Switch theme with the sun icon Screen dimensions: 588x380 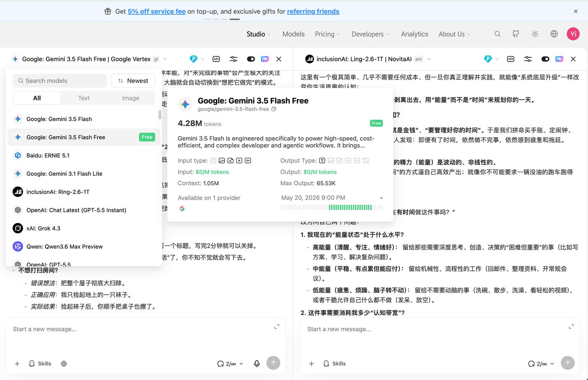pos(535,34)
